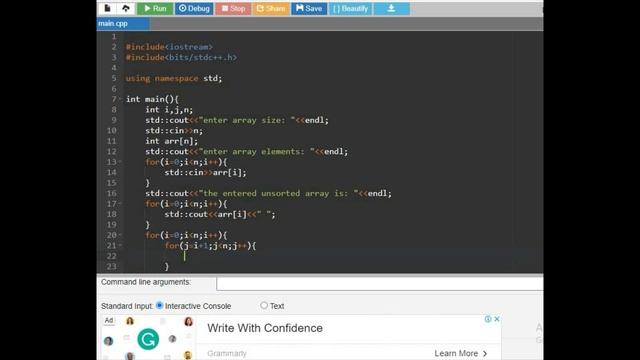This screenshot has height=360, width=640.
Task: Click the 'enter array size' cout line
Action: [x=237, y=120]
